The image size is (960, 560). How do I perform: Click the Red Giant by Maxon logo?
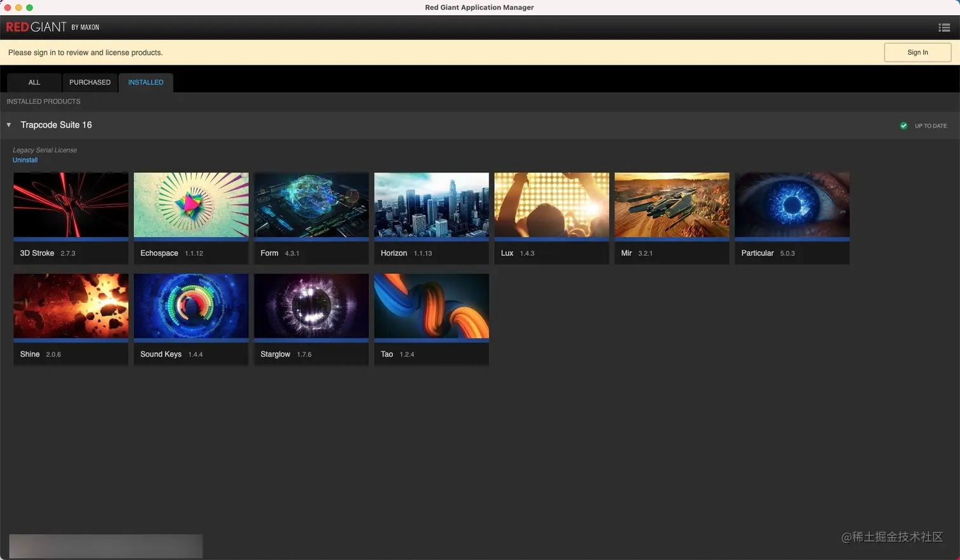pos(53,27)
